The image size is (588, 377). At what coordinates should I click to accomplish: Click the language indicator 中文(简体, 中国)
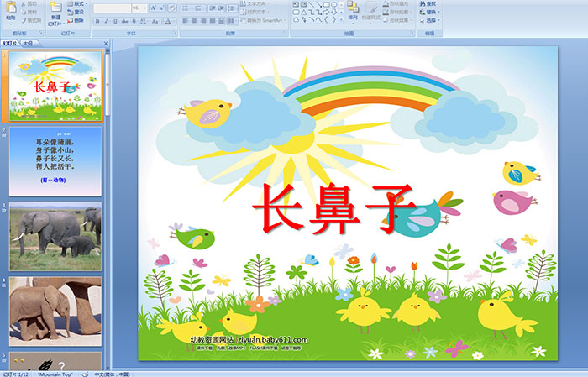point(112,374)
